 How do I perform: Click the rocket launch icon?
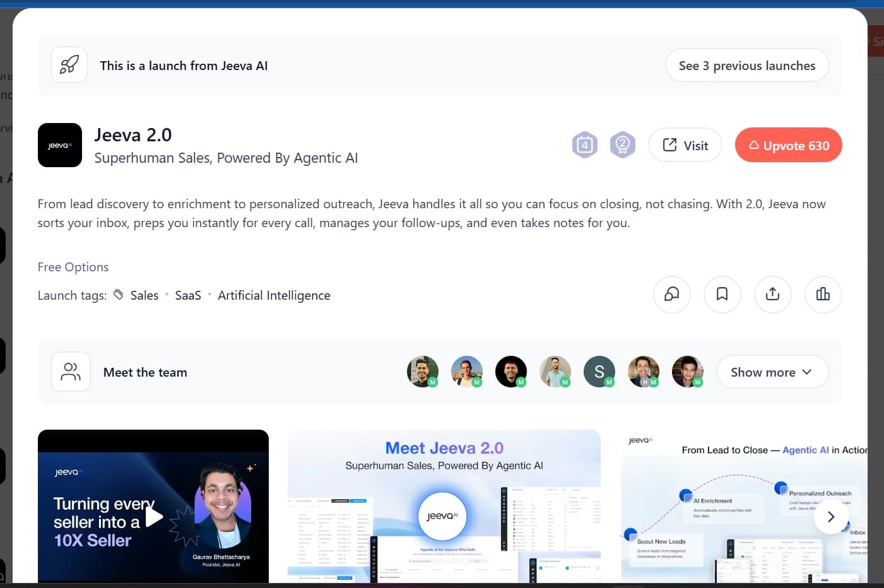69,65
